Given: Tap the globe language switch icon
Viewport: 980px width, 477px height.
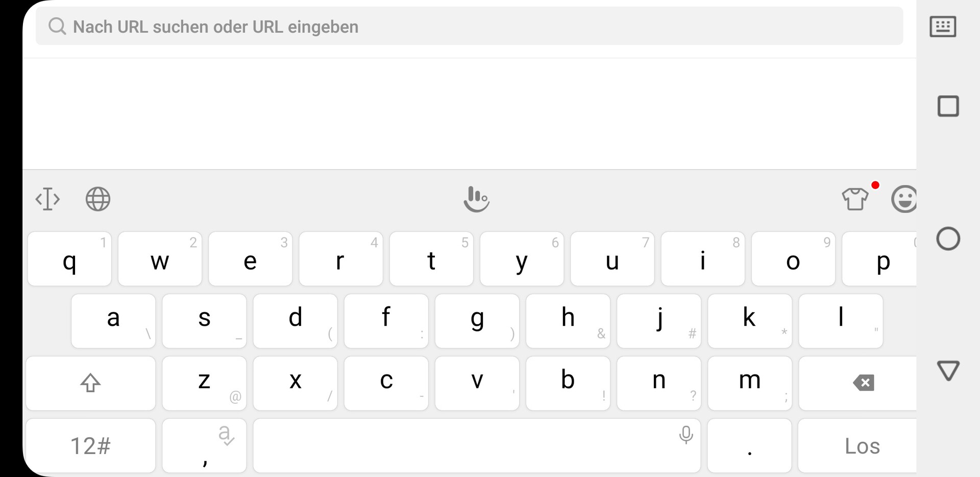Looking at the screenshot, I should 97,199.
